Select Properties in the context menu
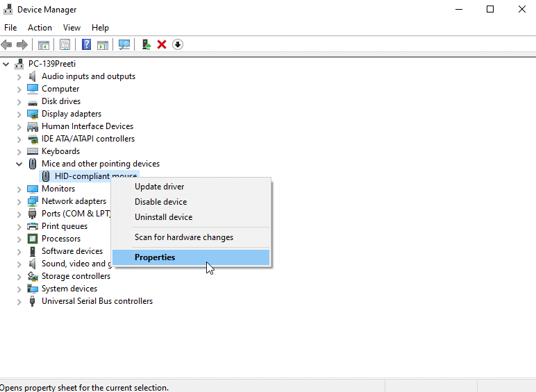The width and height of the screenshot is (536, 392). click(191, 257)
